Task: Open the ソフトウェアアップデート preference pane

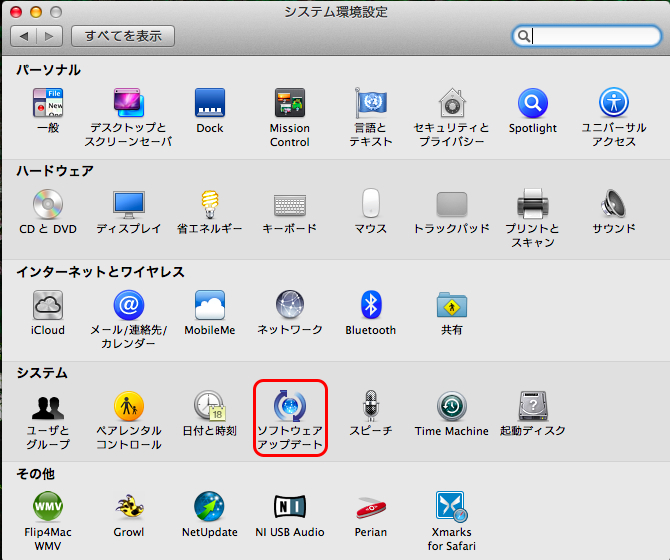Action: coord(289,406)
